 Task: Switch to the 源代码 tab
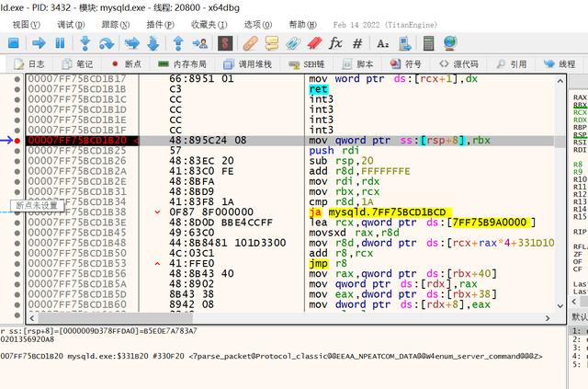pos(458,64)
